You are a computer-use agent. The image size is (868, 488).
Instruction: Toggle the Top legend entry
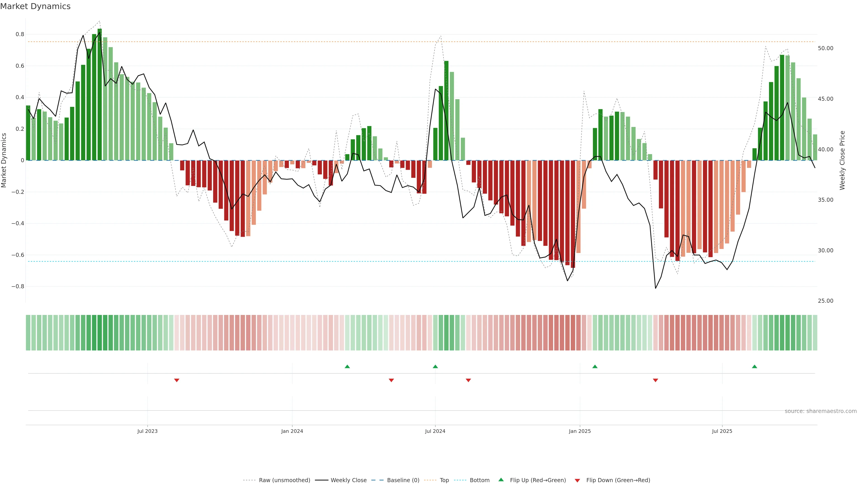444,480
